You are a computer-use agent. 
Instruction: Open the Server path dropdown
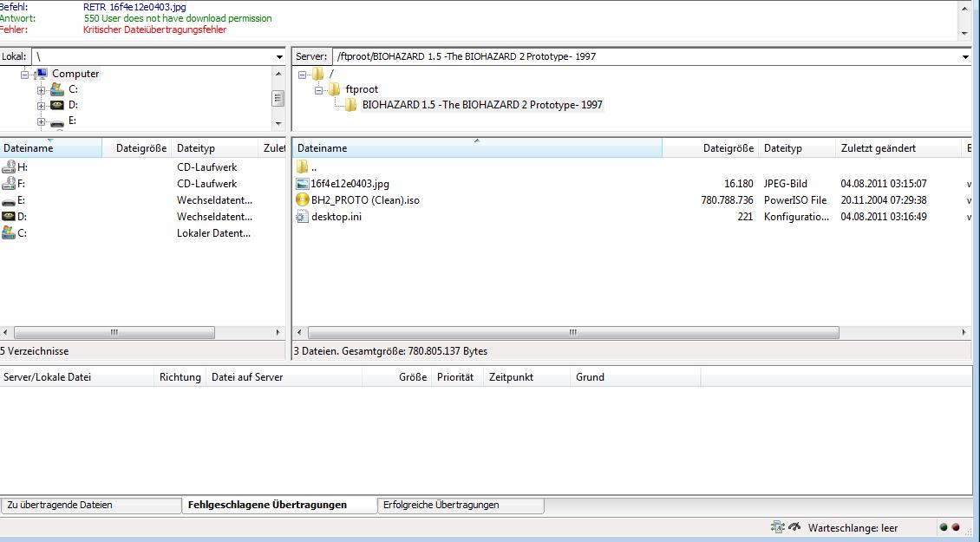coord(965,57)
